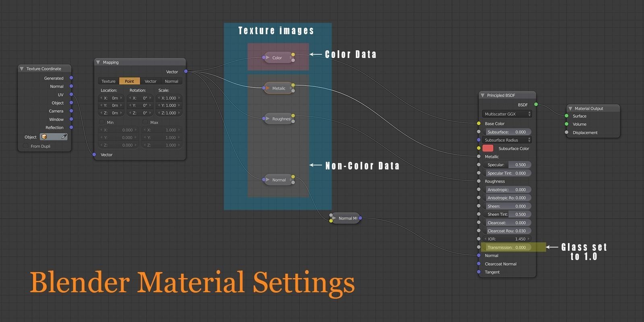This screenshot has height=322, width=644.
Task: Click the Reflection output socket
Action: (x=71, y=128)
